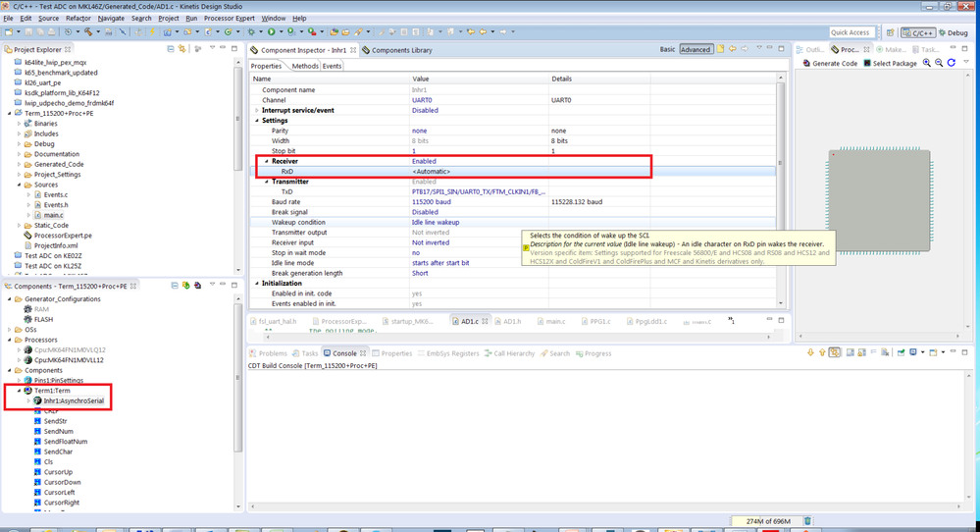Switch inspector to Advanced view

tap(696, 49)
